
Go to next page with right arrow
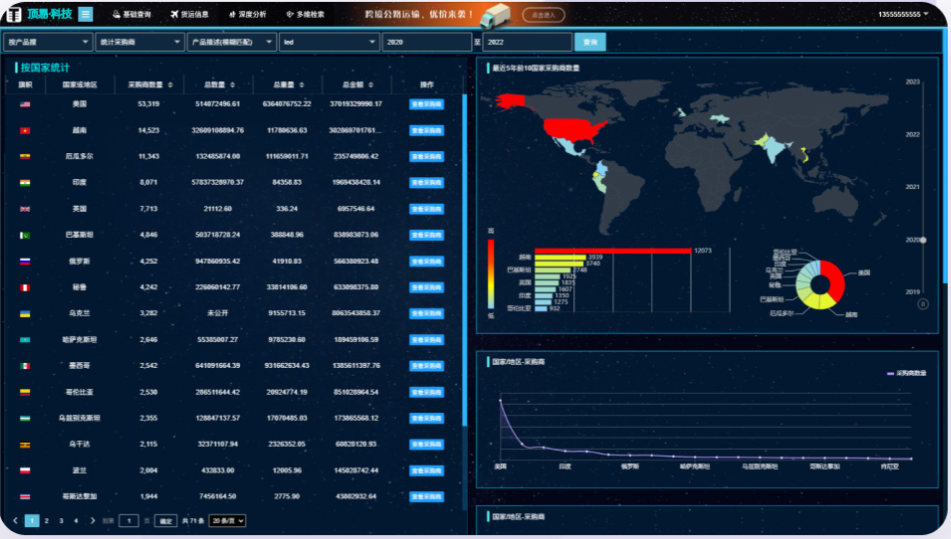pyautogui.click(x=92, y=520)
